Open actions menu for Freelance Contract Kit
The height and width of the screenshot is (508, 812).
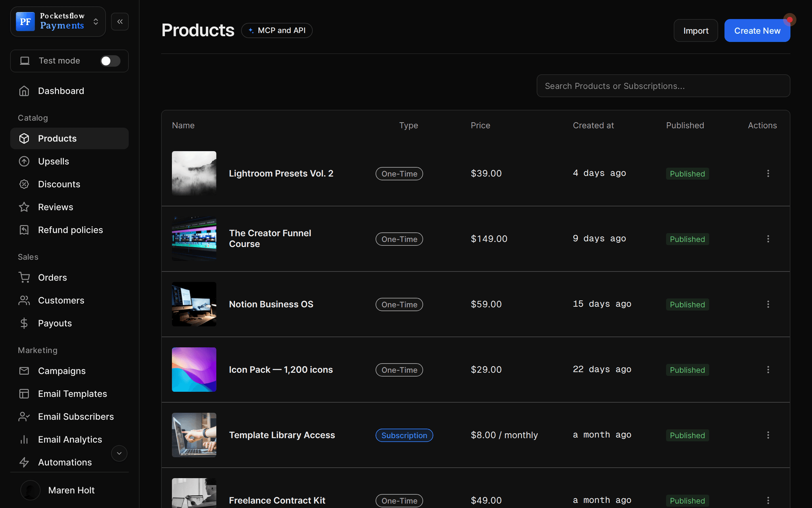coord(768,500)
